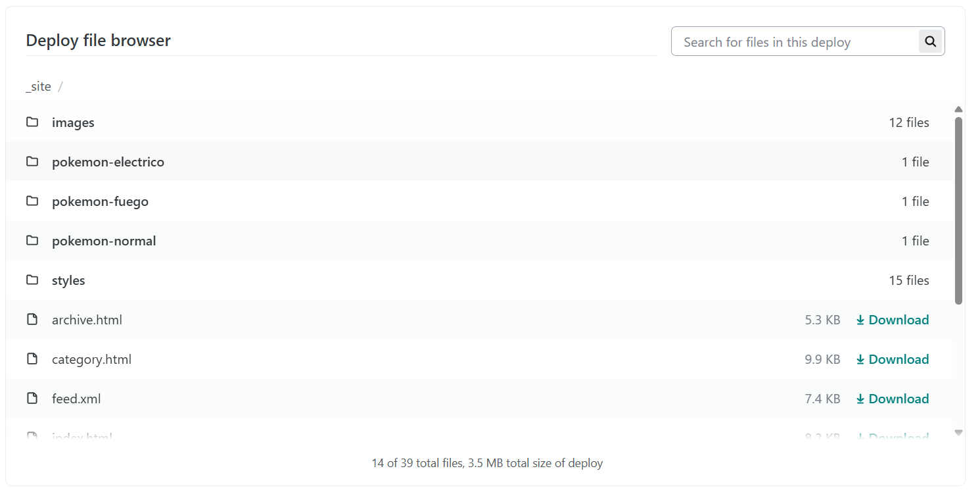The image size is (980, 500).
Task: Open the pokemon-electrico folder name
Action: click(x=108, y=162)
